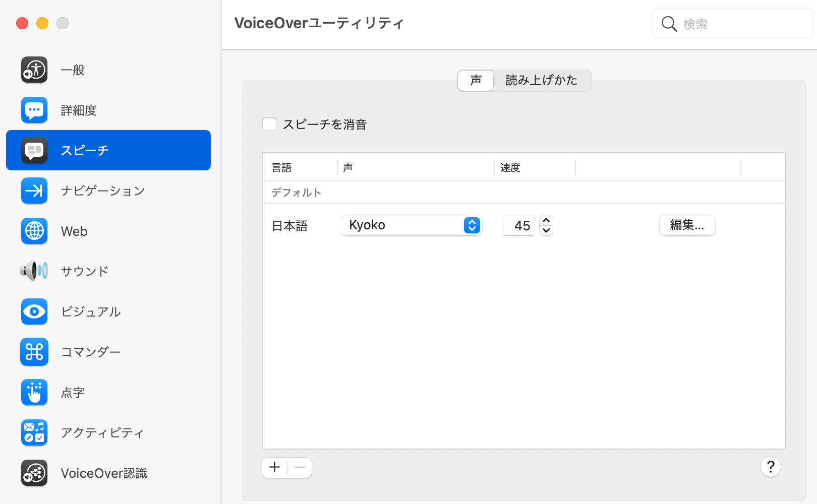The image size is (817, 504).
Task: Click the 検索 search field
Action: [733, 24]
